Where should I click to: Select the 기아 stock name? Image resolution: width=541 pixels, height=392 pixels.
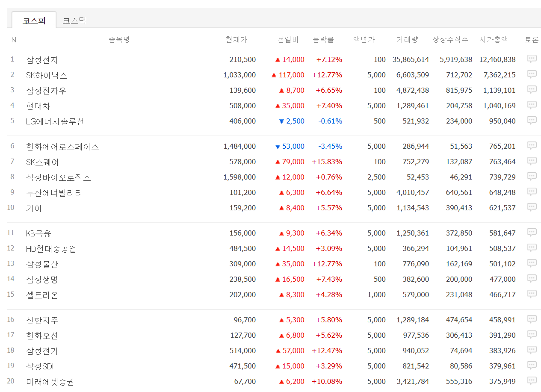34,208
